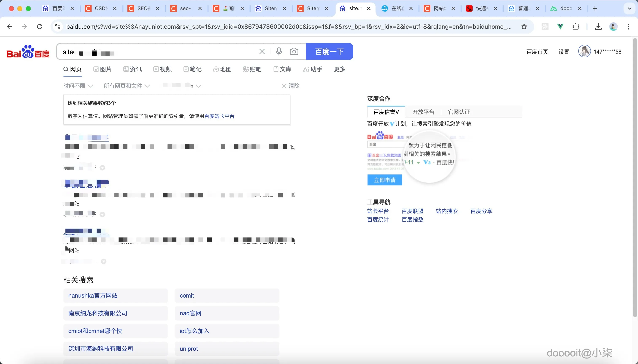Viewport: 638px width, 364px height.
Task: Open image search via the camera icon
Action: coord(294,51)
